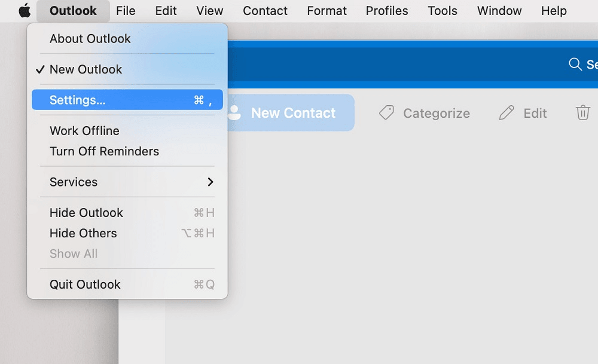Click the New Contact button

292,112
